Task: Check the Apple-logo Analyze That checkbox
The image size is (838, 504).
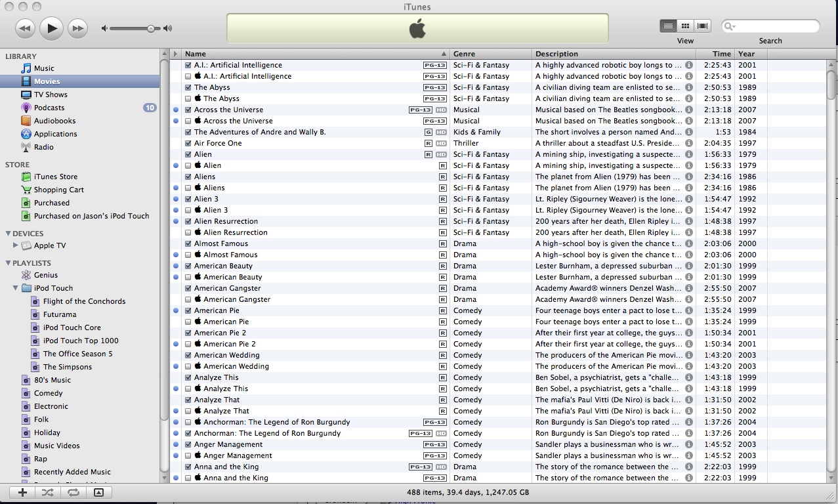Action: coord(188,411)
